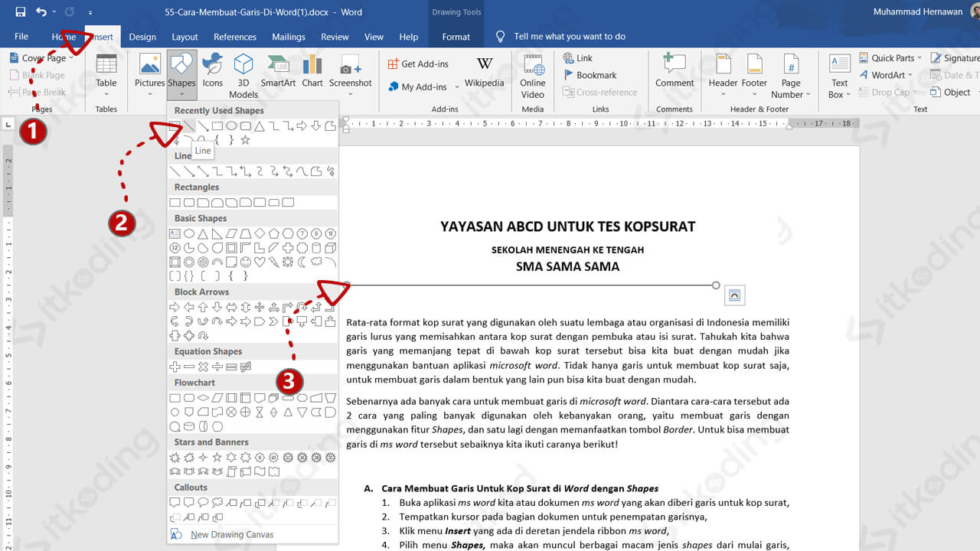Open the Text Box dropdown

point(840,77)
